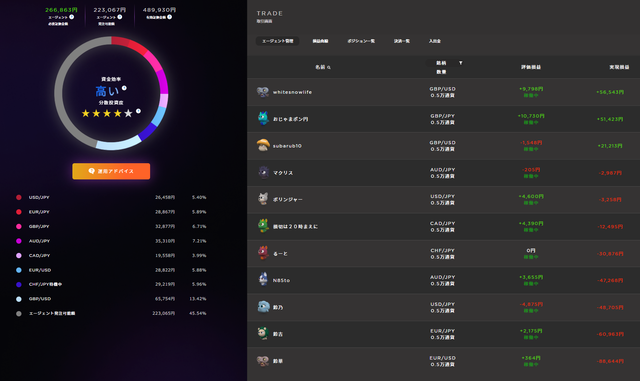Click the filter funnel icon beside 銘柄

460,63
